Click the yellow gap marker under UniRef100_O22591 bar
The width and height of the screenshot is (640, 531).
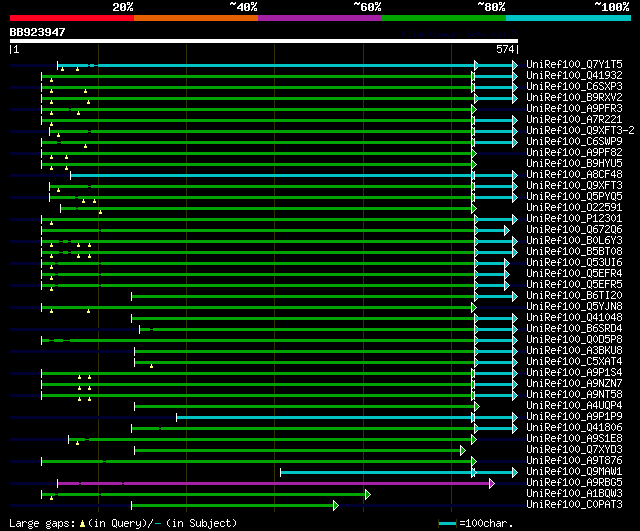(x=100, y=212)
